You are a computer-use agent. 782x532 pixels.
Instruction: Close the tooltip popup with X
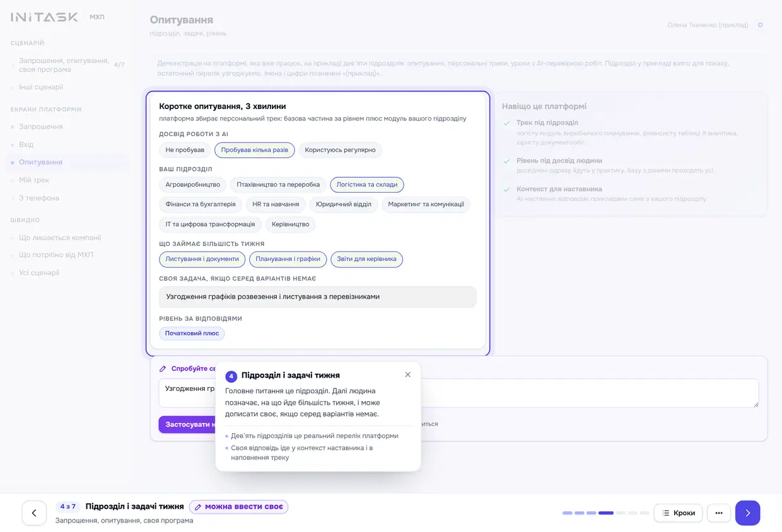tap(407, 374)
